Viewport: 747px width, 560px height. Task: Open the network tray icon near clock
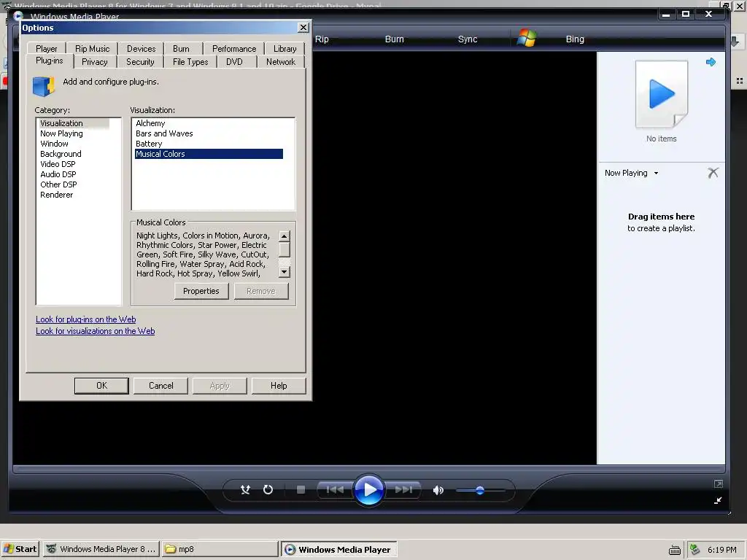[x=695, y=550]
